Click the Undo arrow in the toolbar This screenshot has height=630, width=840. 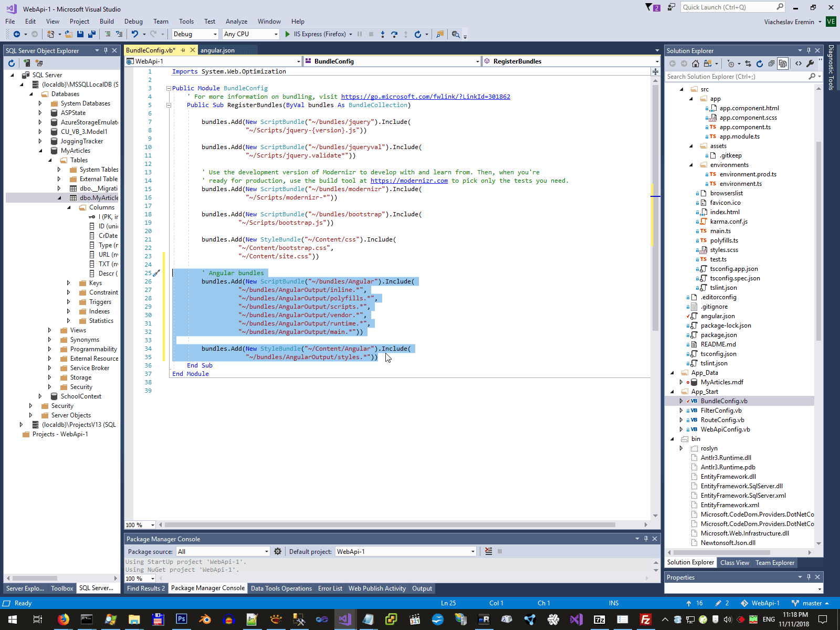(x=135, y=34)
